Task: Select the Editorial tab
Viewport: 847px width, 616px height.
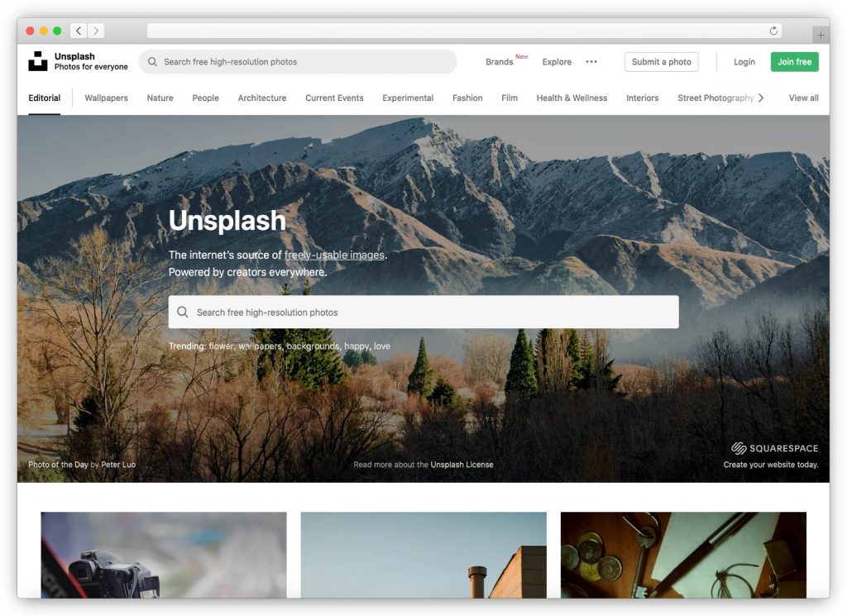Action: click(45, 98)
